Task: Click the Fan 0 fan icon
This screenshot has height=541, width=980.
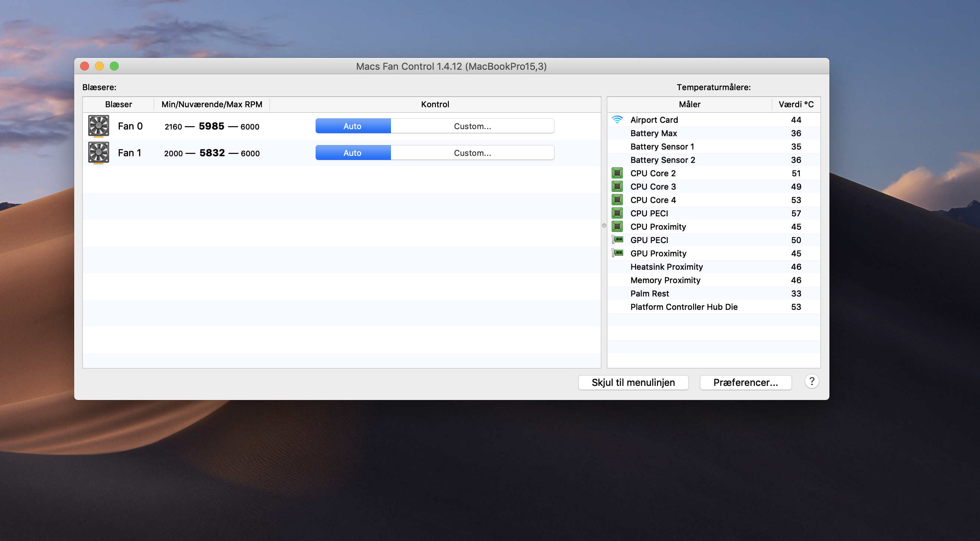Action: click(x=99, y=126)
